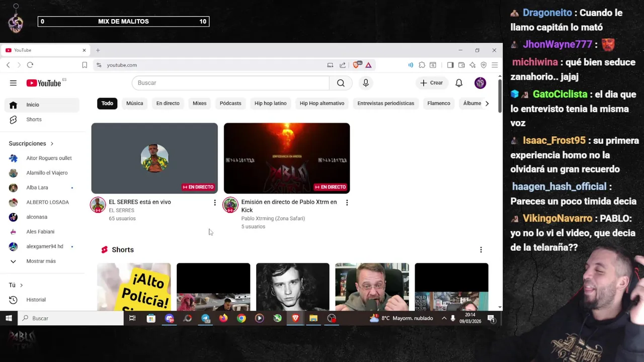644x362 pixels.
Task: Click the share page icon in address bar
Action: click(343, 65)
